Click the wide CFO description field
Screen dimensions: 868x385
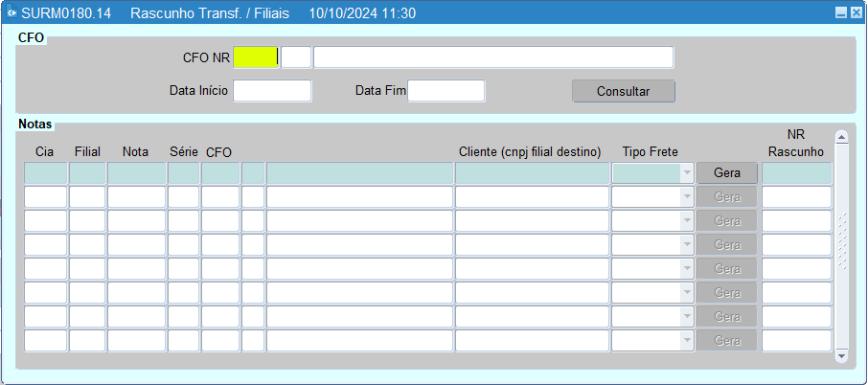492,57
